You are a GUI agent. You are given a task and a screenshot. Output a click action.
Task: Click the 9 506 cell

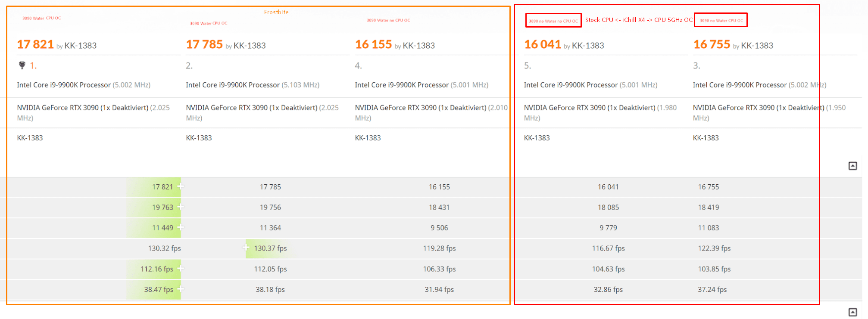pos(439,228)
